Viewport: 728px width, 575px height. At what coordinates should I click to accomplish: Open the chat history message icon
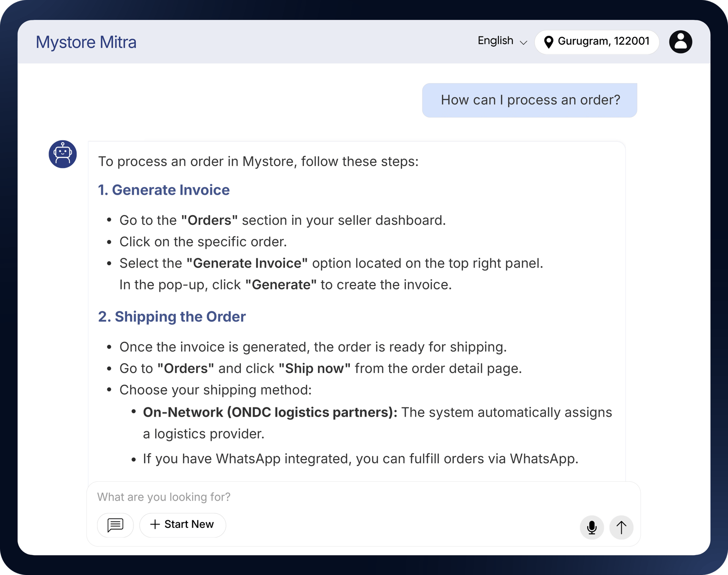point(116,525)
